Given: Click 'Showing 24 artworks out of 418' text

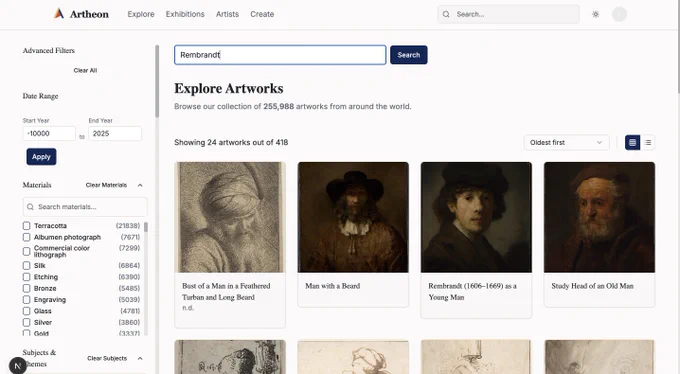Looking at the screenshot, I should click(231, 142).
